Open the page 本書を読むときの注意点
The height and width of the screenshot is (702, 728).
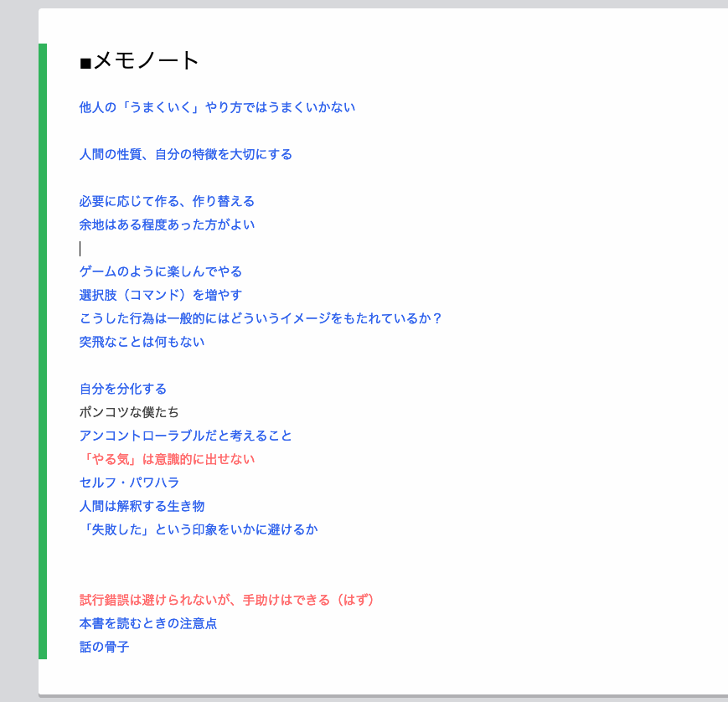coord(147,623)
